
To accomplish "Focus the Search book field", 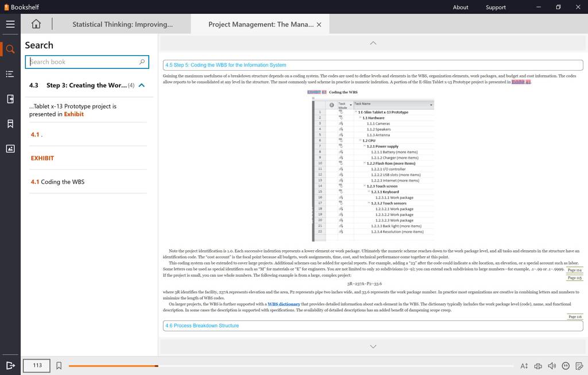I will point(87,62).
